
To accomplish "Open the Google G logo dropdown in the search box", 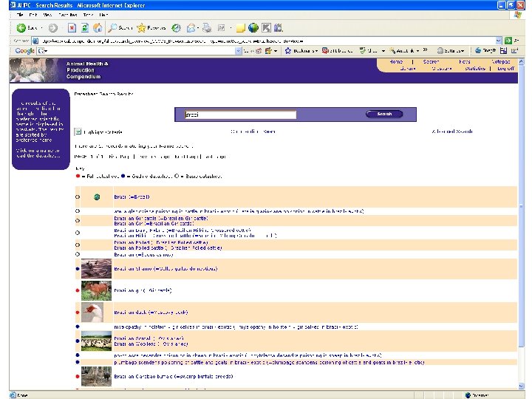I will pyautogui.click(x=42, y=51).
